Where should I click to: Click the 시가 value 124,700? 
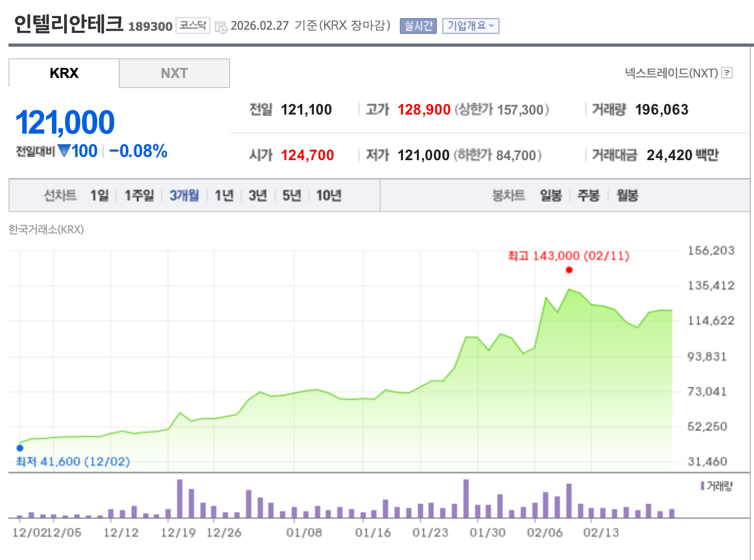(308, 155)
